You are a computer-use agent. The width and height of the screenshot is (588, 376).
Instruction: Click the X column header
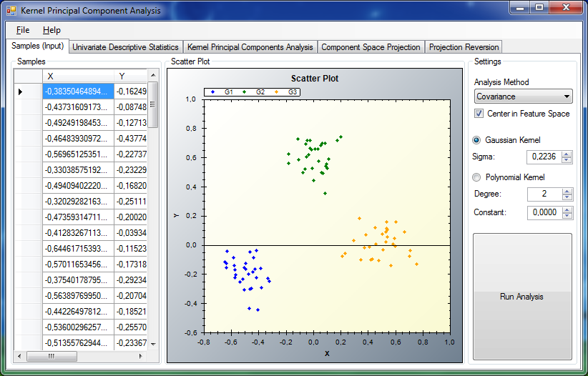78,76
